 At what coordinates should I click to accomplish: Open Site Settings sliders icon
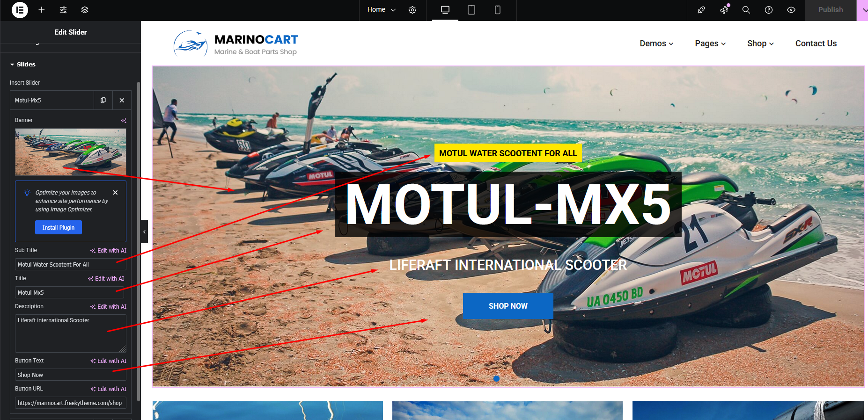tap(63, 10)
